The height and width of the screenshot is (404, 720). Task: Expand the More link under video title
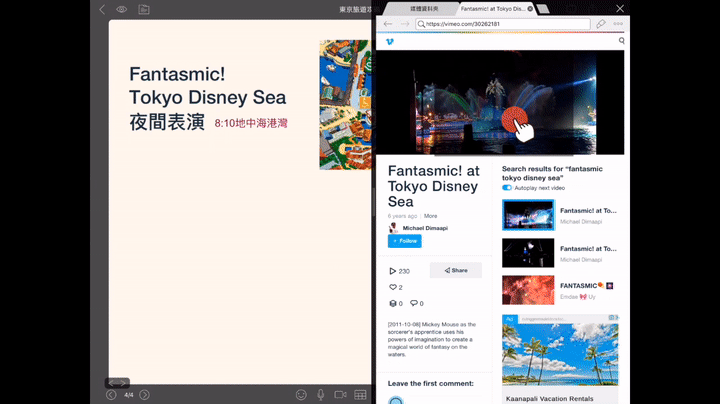point(430,216)
